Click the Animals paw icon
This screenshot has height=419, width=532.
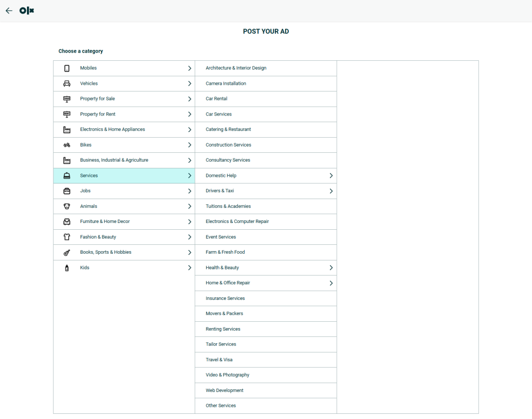tap(66, 206)
